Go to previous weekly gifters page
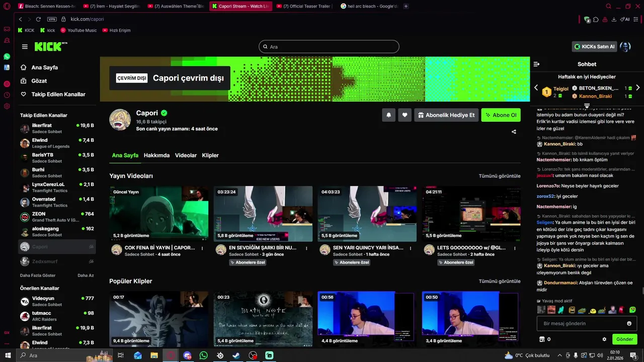The width and height of the screenshot is (644, 362). (536, 88)
